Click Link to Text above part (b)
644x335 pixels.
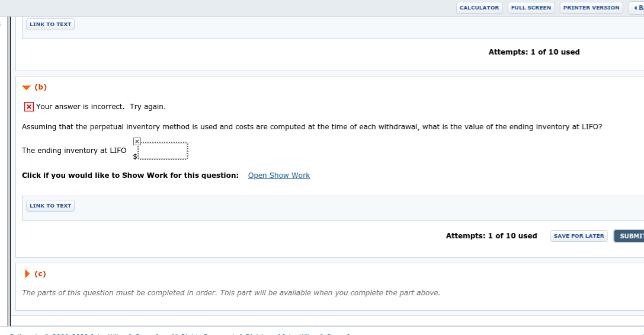click(x=50, y=24)
